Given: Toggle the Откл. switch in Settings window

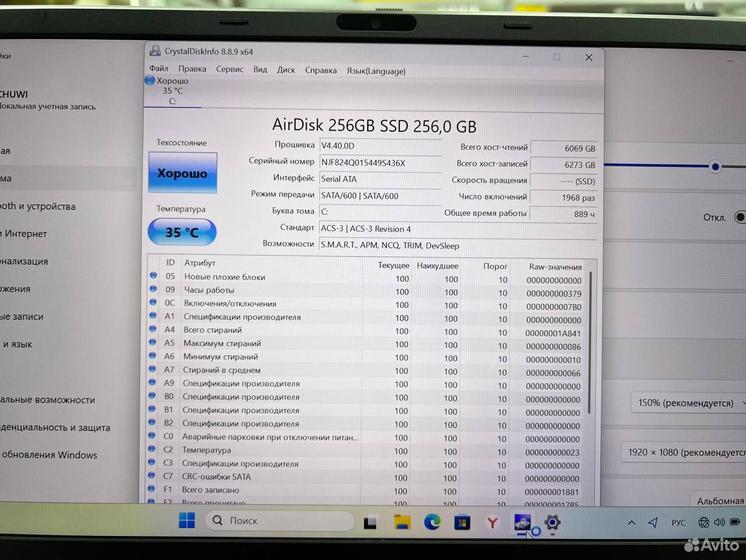Looking at the screenshot, I should point(740,217).
